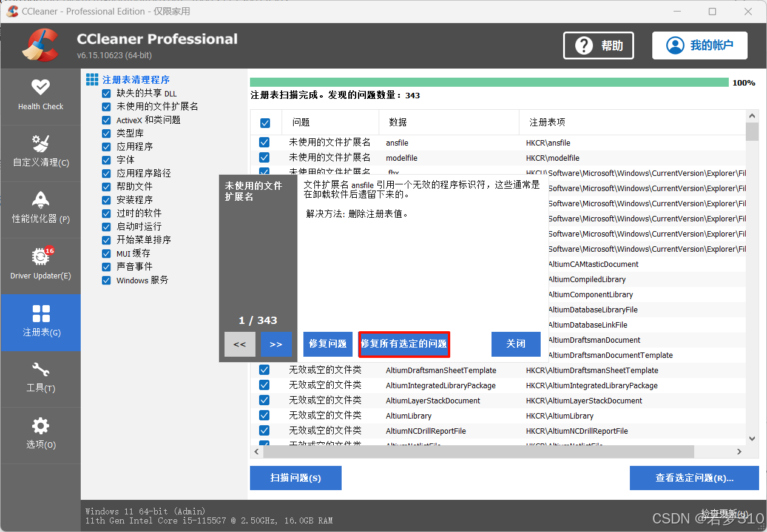Screen dimensions: 767x532
Task: Toggle 启动时运行 checkbox
Action: coord(106,227)
